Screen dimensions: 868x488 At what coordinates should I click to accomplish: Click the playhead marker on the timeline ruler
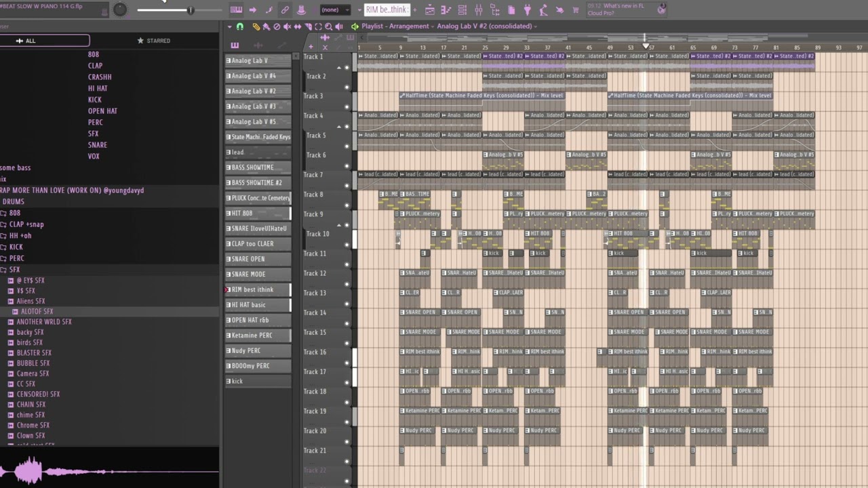tap(646, 46)
